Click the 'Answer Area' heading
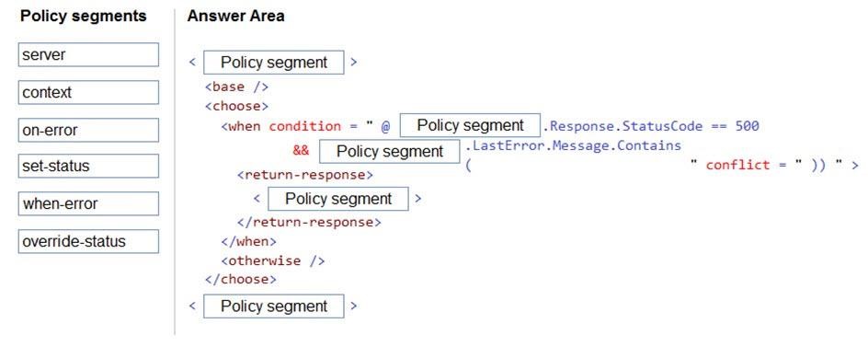This screenshot has height=358, width=868. point(235,16)
